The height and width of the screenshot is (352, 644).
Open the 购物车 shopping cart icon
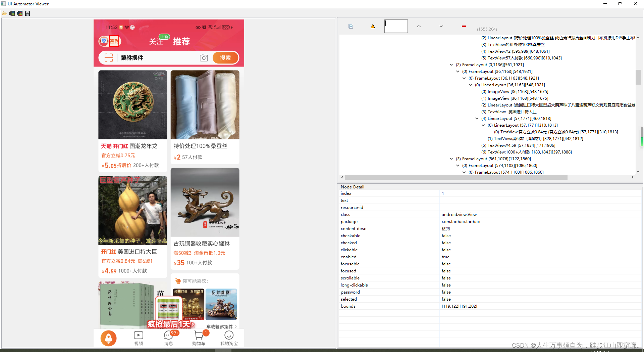point(199,335)
